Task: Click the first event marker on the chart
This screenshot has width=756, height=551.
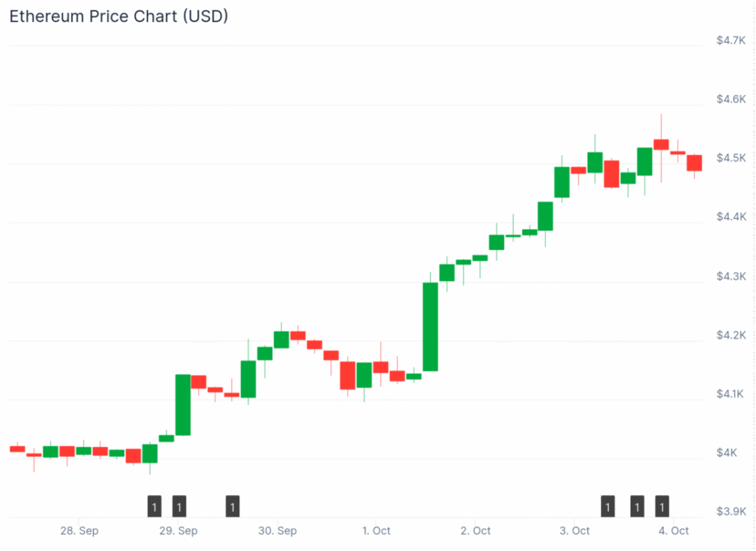Action: [154, 507]
